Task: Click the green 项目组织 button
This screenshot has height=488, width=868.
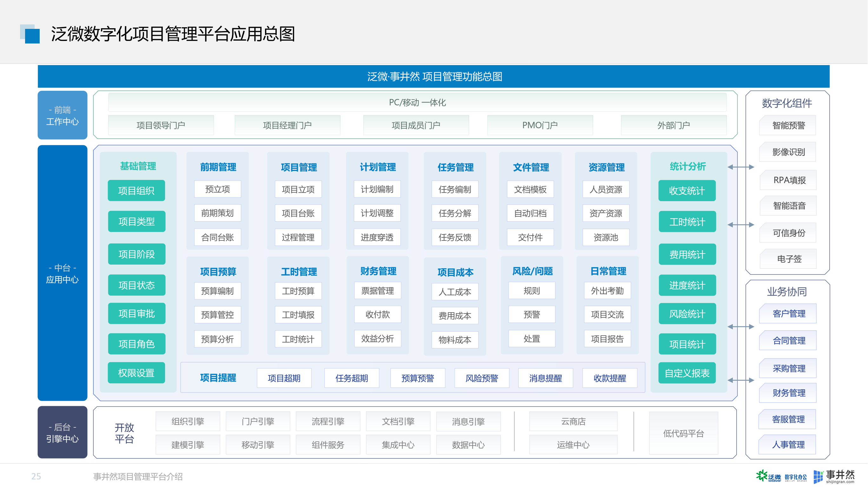Action: tap(136, 191)
